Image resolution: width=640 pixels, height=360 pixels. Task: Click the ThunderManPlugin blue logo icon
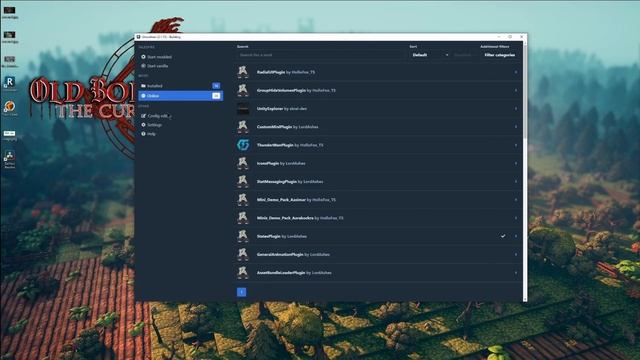[243, 145]
